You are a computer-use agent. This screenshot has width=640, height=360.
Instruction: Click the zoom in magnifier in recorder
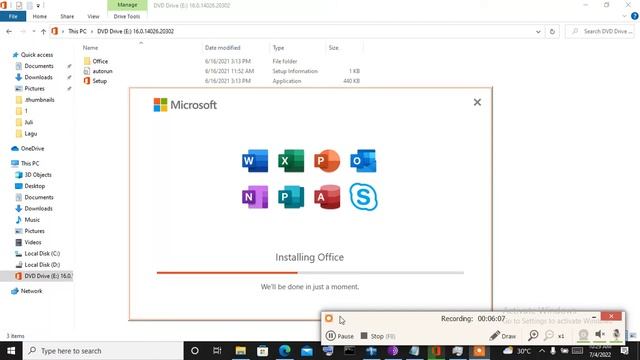coord(533,336)
